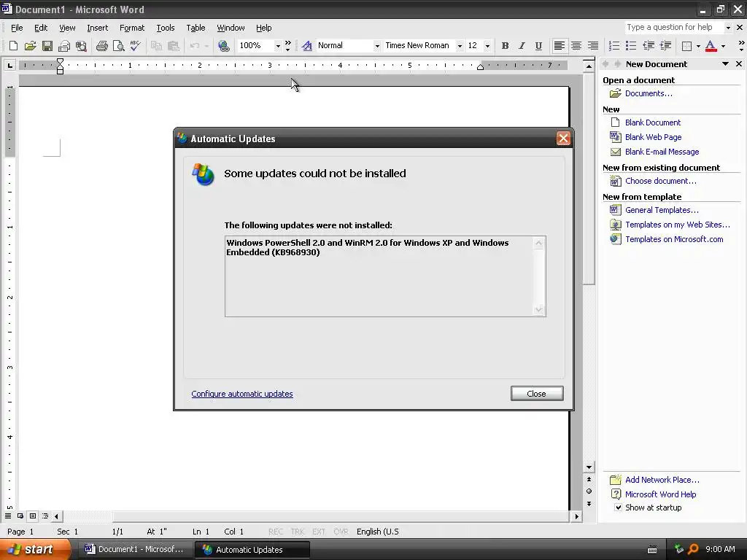The height and width of the screenshot is (560, 747).
Task: Click the Bullets list icon
Action: pyautogui.click(x=631, y=46)
